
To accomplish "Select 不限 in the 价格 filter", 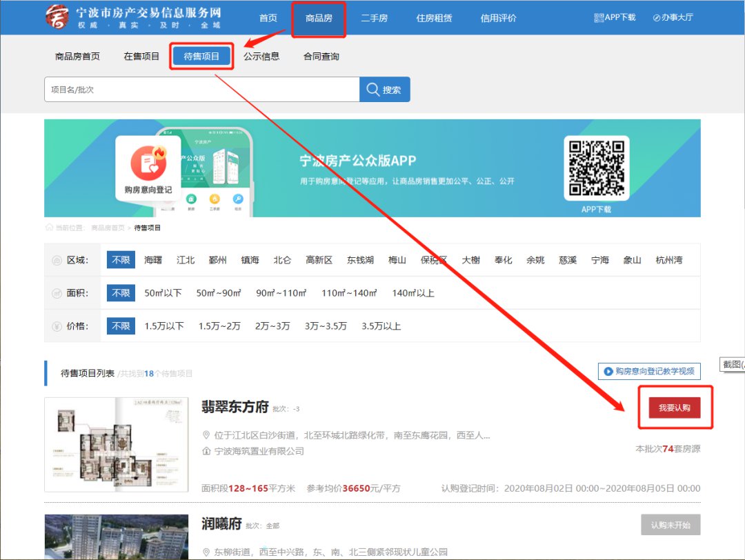I will (x=121, y=326).
